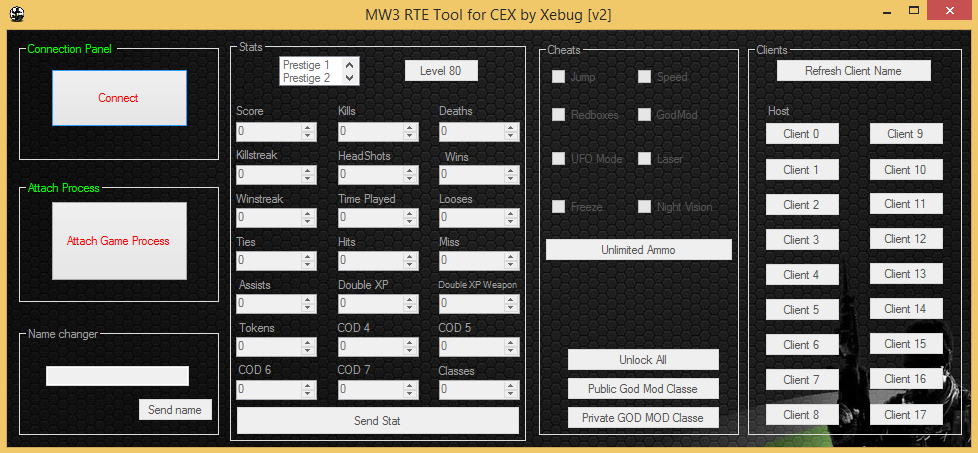Click the COD 5 value field
Screen dimensions: 978x453
472,346
